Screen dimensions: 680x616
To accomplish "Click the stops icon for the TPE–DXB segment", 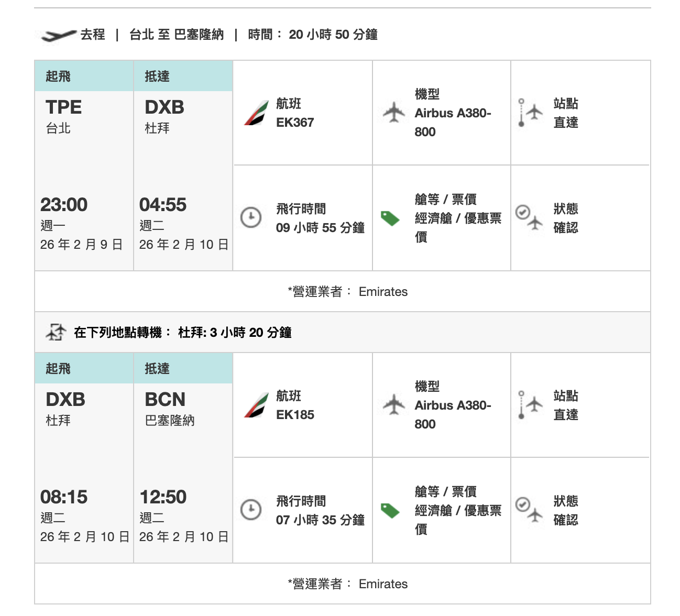I will (x=530, y=113).
